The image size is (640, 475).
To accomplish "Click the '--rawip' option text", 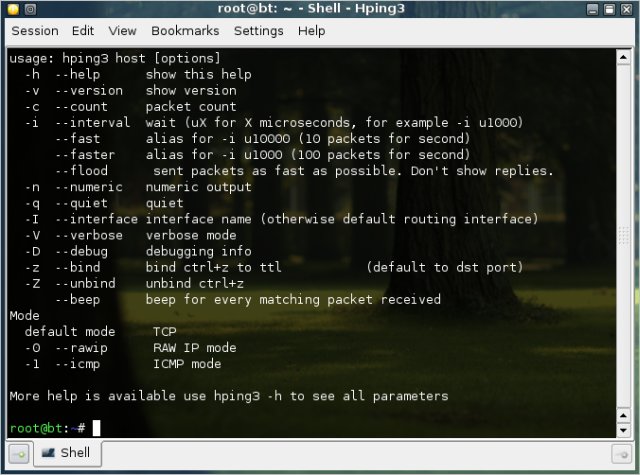I will click(x=81, y=348).
